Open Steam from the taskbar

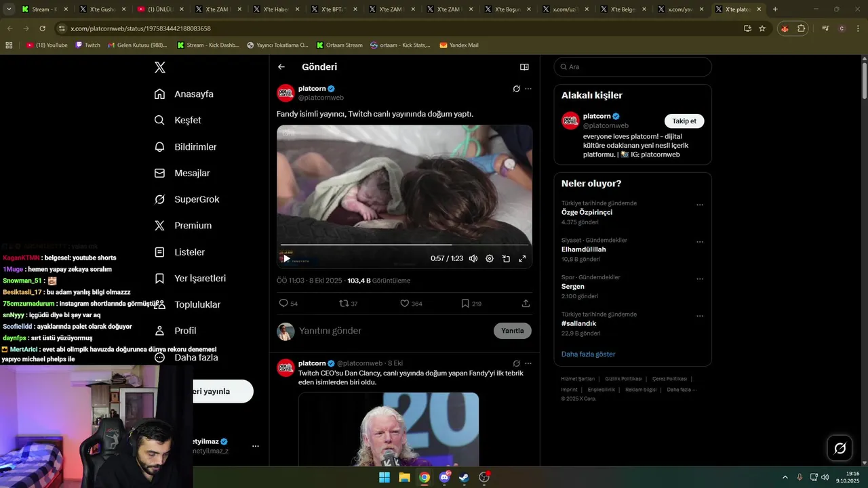tap(464, 477)
